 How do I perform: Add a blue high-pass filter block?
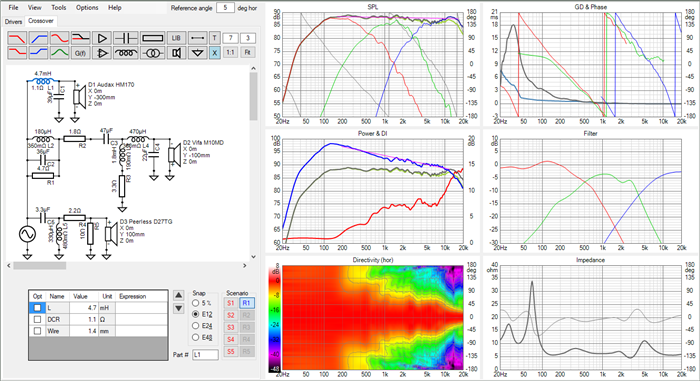click(38, 38)
